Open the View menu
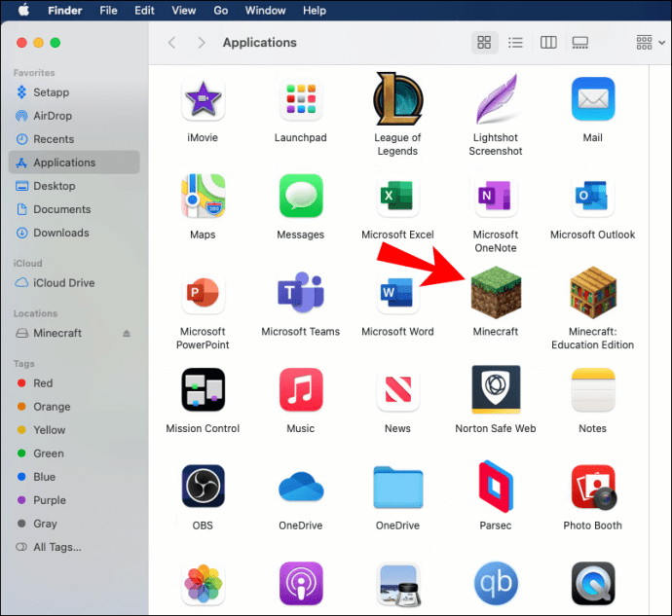The width and height of the screenshot is (672, 616). [184, 11]
